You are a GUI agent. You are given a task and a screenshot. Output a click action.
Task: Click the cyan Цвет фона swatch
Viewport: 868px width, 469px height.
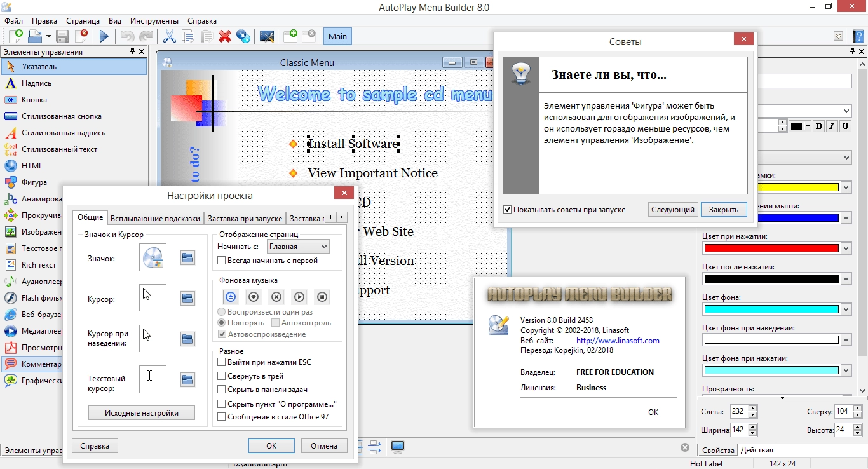pyautogui.click(x=771, y=309)
